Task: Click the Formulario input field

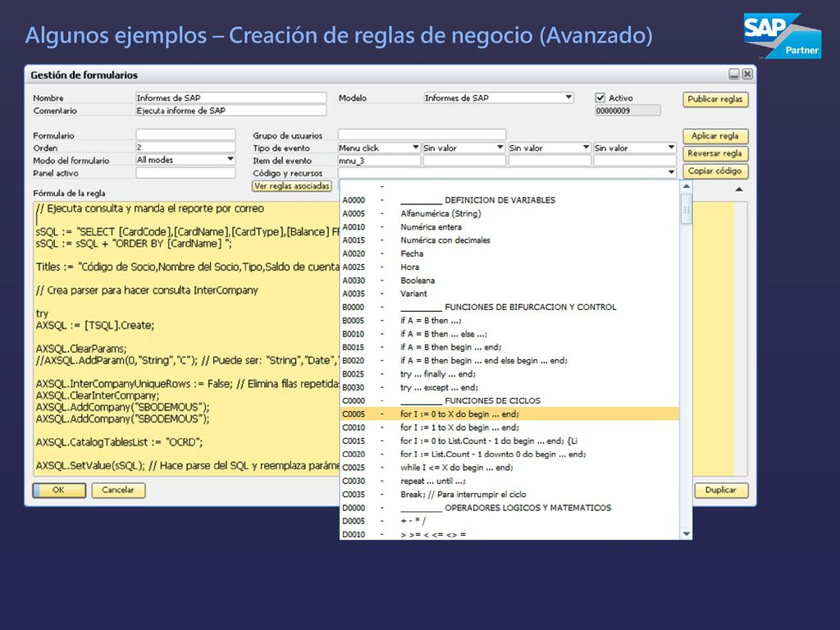Action: click(185, 135)
